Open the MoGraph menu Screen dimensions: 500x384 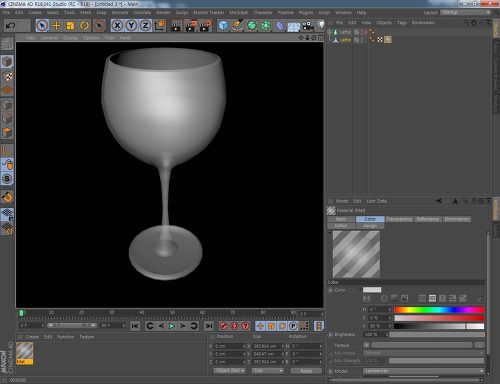[238, 12]
